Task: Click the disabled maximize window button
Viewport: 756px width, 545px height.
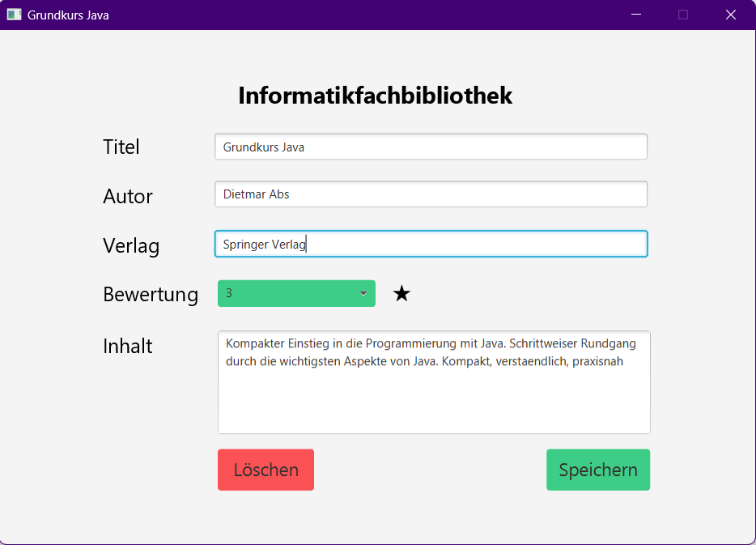Action: 683,15
